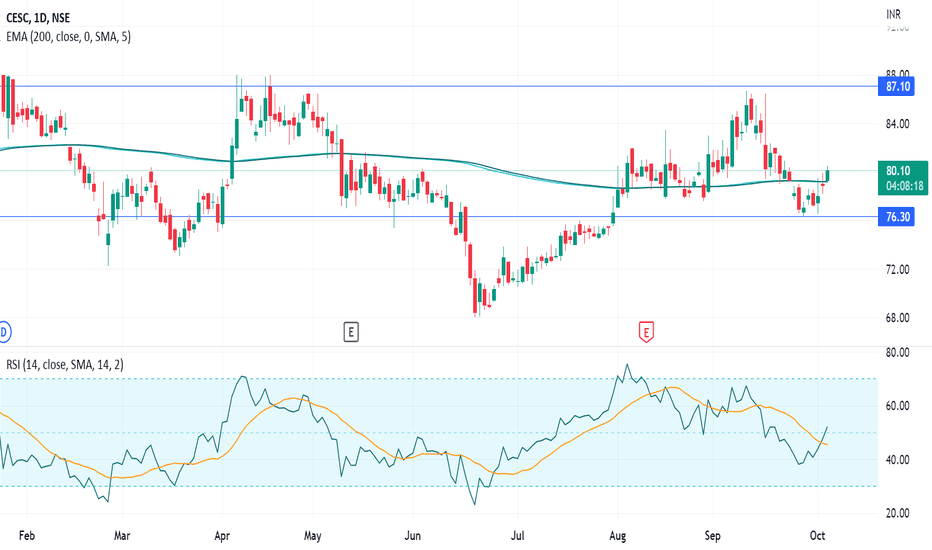Click the RSI scale value 40.00
The image size is (932, 550).
[898, 460]
